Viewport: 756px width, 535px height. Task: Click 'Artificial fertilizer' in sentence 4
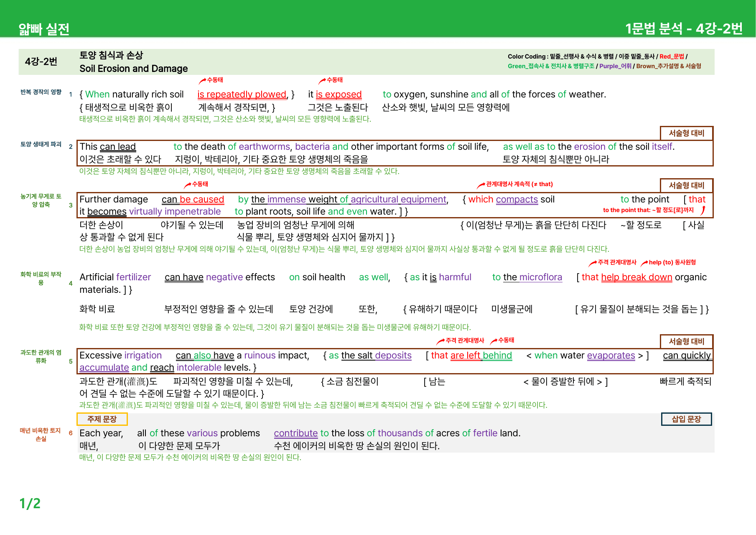(x=115, y=277)
